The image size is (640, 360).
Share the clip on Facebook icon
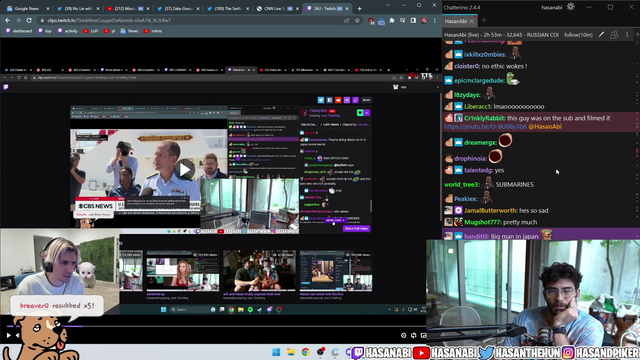point(329,100)
